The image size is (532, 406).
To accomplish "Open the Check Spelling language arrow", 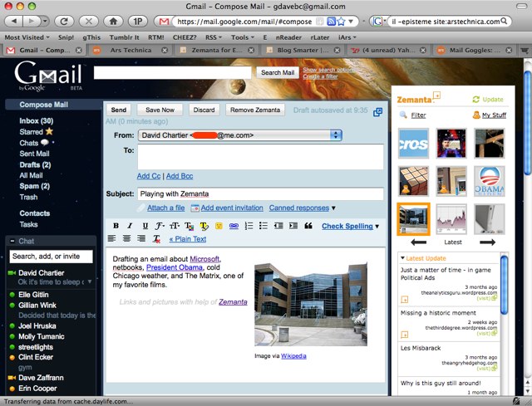I will (x=377, y=227).
